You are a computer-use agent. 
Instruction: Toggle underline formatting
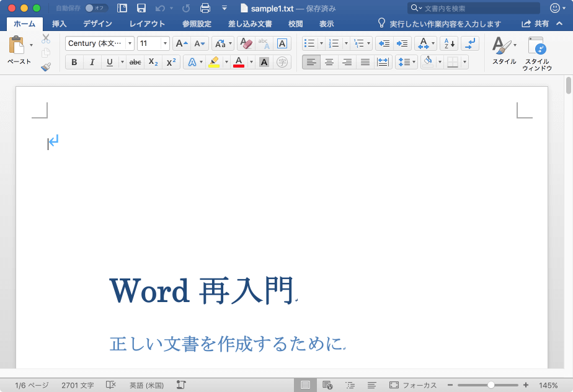110,62
